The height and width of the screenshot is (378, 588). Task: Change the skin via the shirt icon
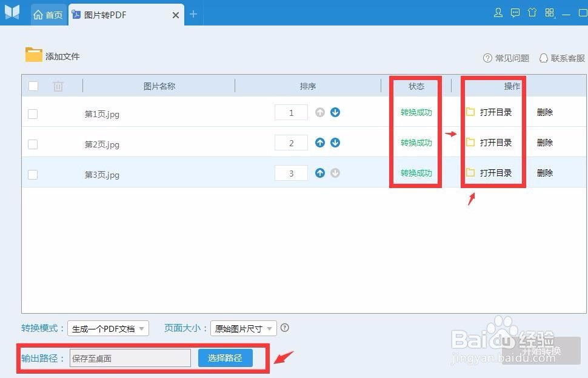click(x=532, y=12)
